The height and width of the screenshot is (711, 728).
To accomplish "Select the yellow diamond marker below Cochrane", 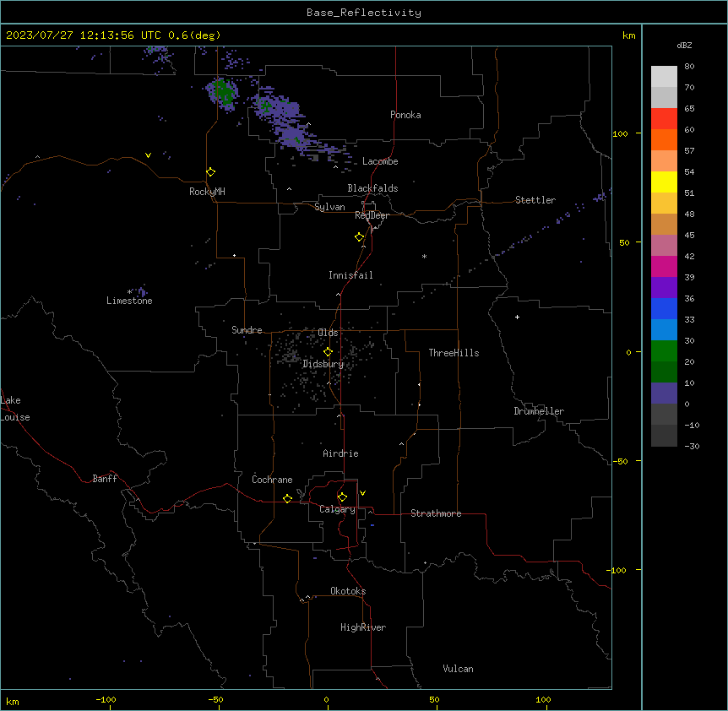I will [x=288, y=498].
